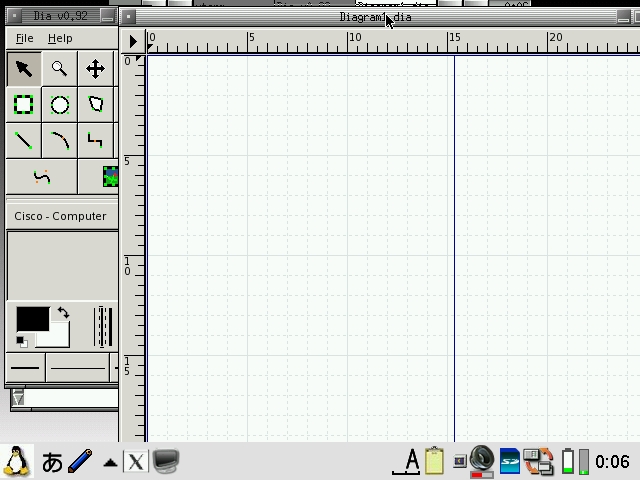Screen dimensions: 640x480
Task: Select the Scroll move tool
Action: [x=95, y=69]
